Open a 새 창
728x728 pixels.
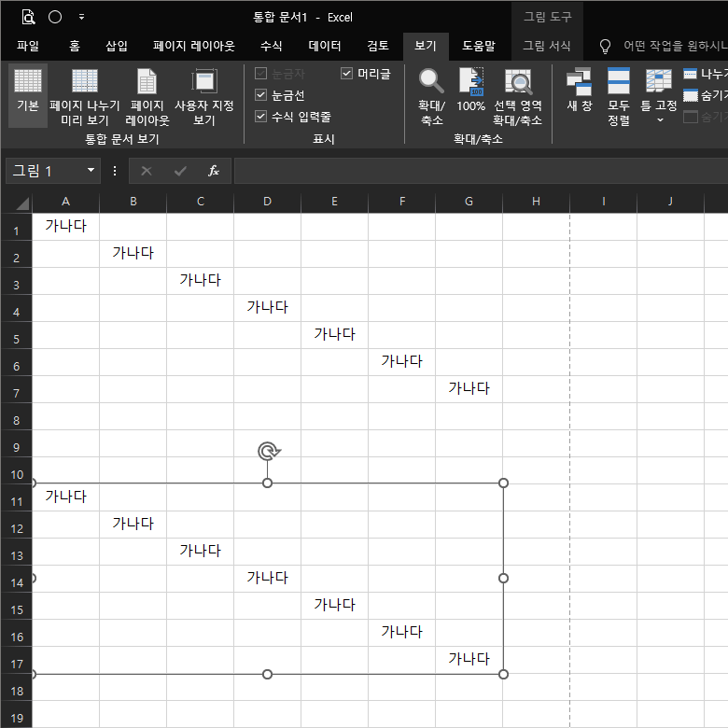pos(579,91)
